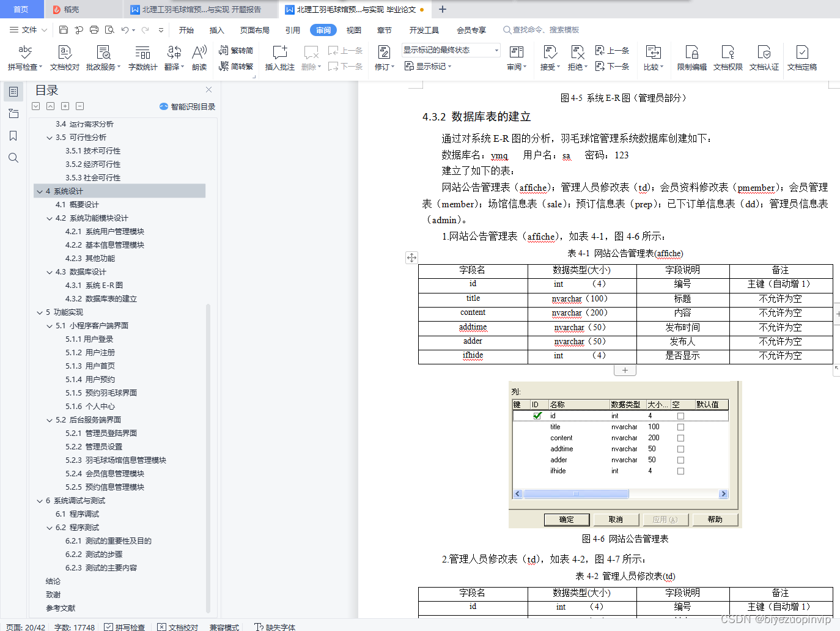Open the 批改服务 correction service

point(103,58)
